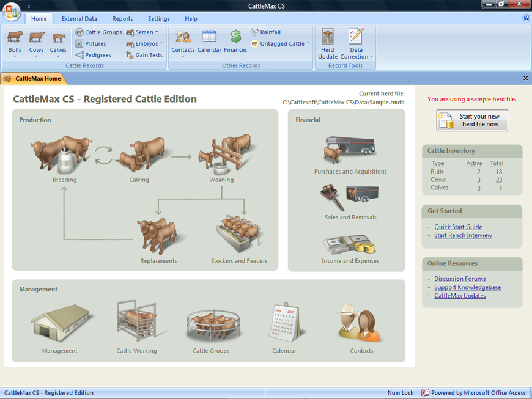Open Income and Expenses money icon
The width and height of the screenshot is (532, 399).
349,245
